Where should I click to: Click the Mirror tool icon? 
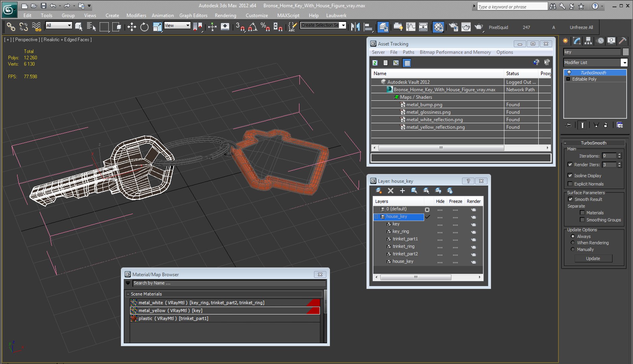pos(355,27)
